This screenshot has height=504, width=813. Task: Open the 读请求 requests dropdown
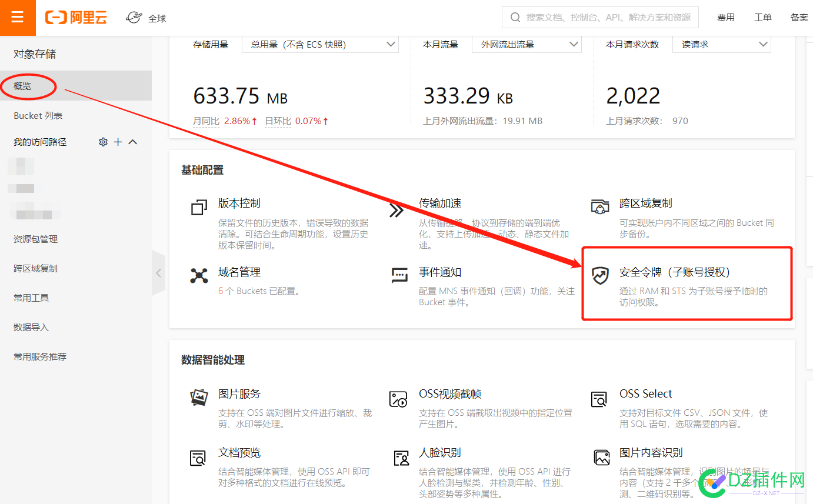pyautogui.click(x=722, y=44)
